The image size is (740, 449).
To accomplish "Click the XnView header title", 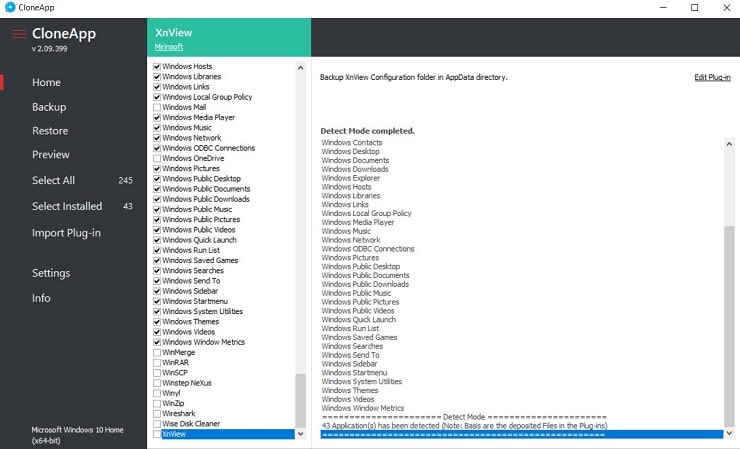I will pyautogui.click(x=174, y=33).
